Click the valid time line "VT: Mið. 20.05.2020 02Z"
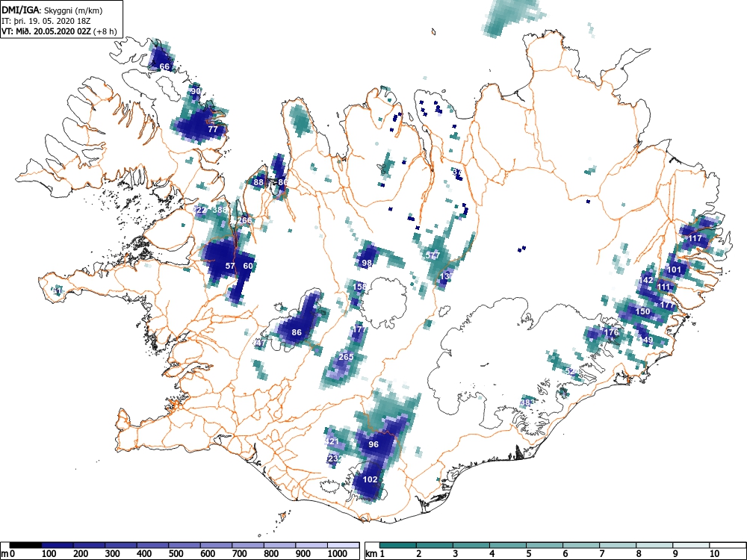This screenshot has width=747, height=560. coord(47,31)
